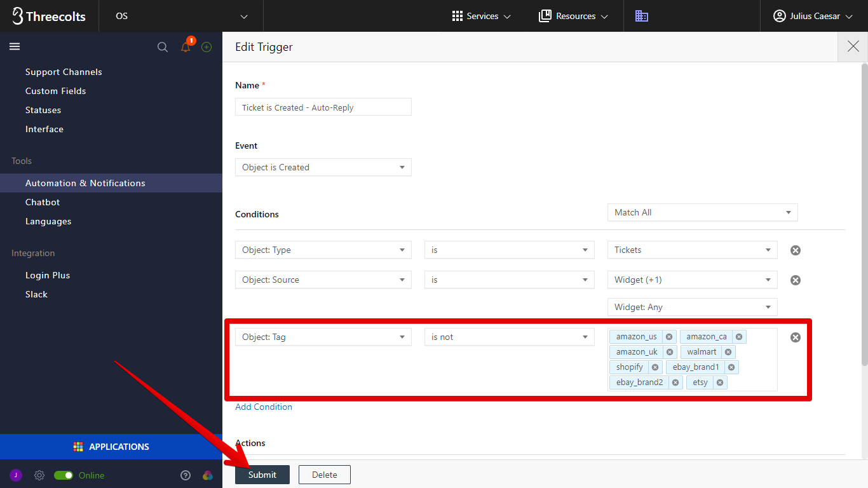This screenshot has height=488, width=868.
Task: Click the trigger Name input field
Action: (323, 107)
